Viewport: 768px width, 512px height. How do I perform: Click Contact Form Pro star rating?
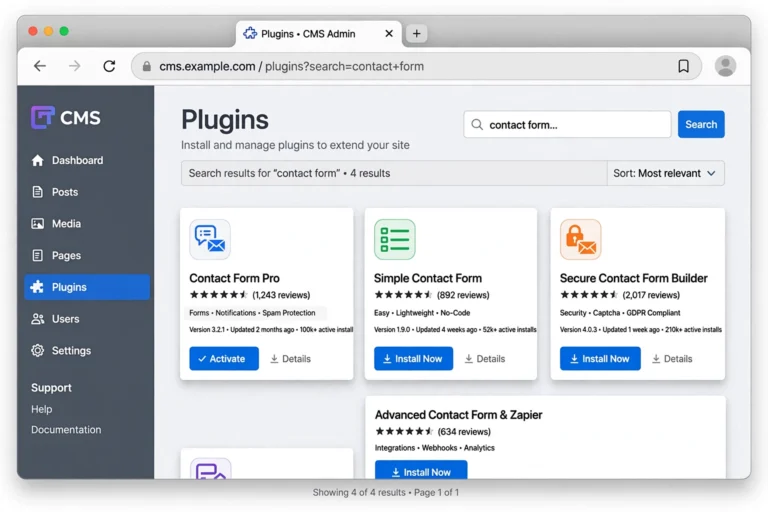(218, 295)
